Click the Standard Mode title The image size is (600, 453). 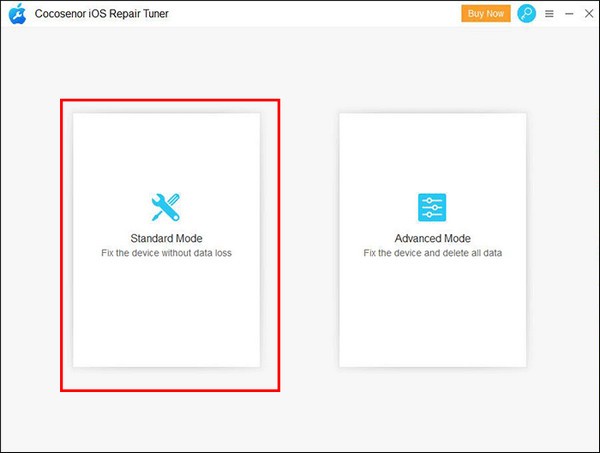coord(166,238)
